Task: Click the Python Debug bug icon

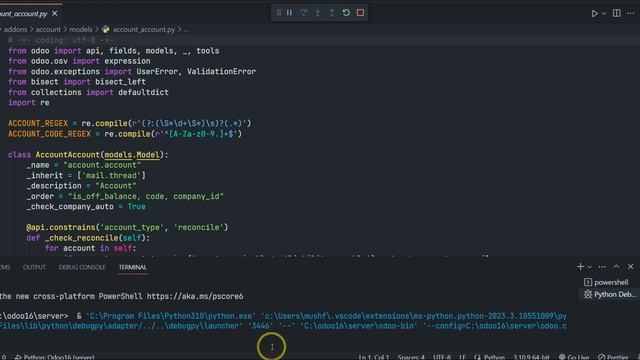Action: tap(588, 294)
